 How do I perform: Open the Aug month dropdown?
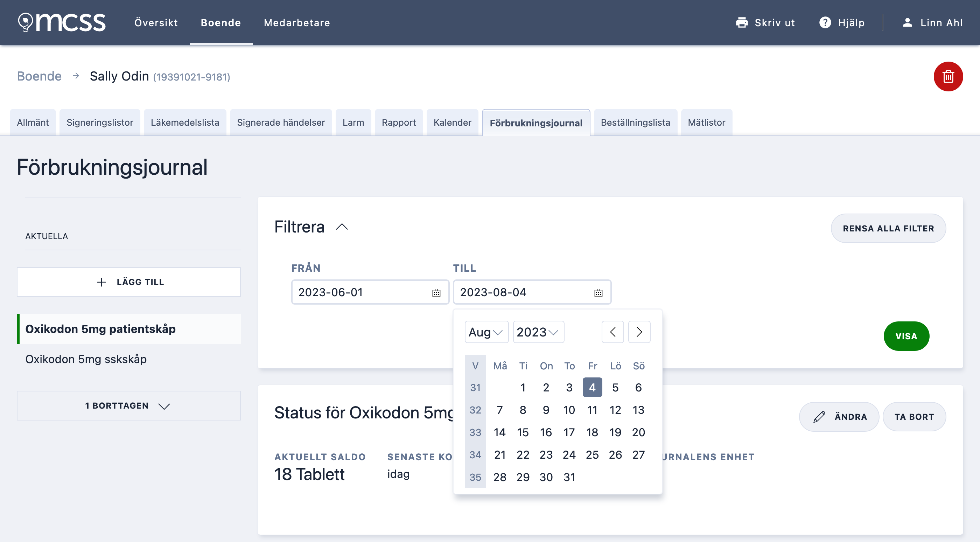(x=486, y=332)
